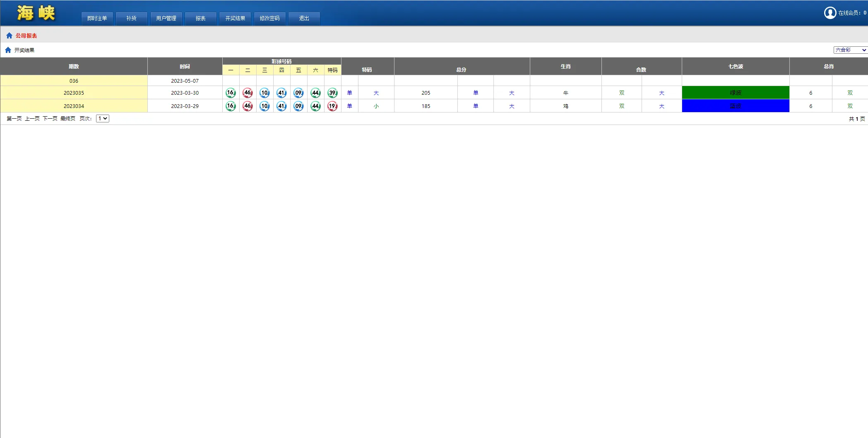
Task: Click 退出 to log out
Action: pos(304,19)
